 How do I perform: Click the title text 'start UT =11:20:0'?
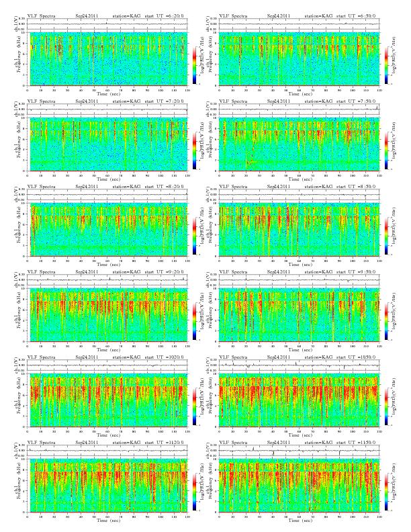pyautogui.click(x=164, y=443)
